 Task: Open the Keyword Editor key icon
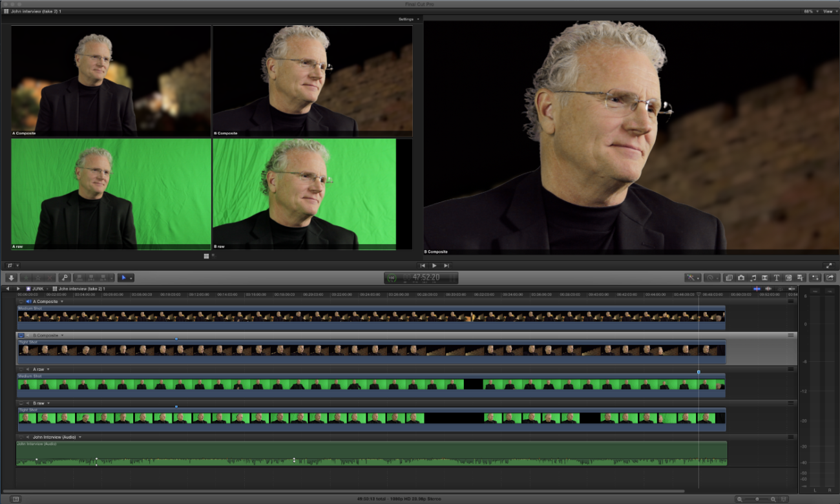(x=65, y=277)
